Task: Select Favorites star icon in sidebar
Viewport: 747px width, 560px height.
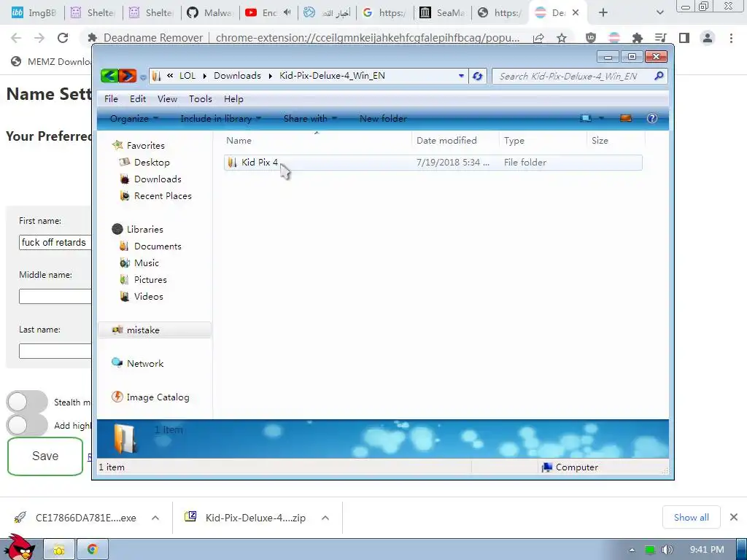Action: [117, 145]
